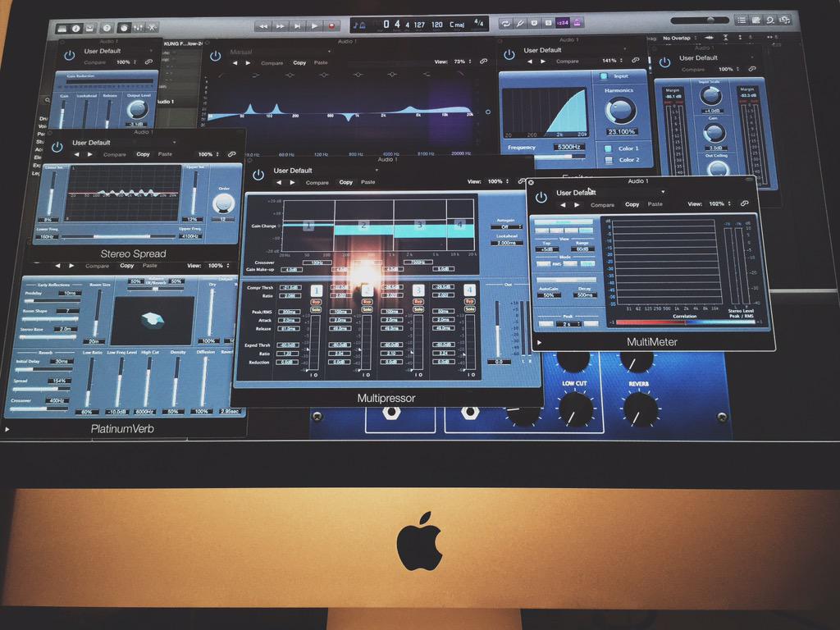The width and height of the screenshot is (840, 630).
Task: Open the Inspector info button in toolbar
Action: 76,28
